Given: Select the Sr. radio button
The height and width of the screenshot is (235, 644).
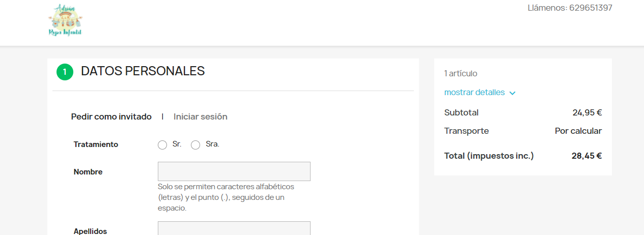Looking at the screenshot, I should tap(162, 145).
